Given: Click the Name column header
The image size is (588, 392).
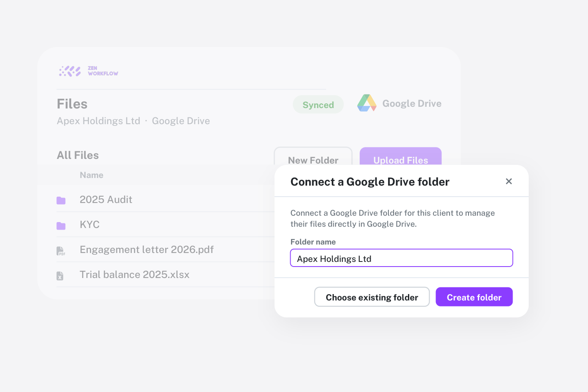Looking at the screenshot, I should tap(92, 175).
